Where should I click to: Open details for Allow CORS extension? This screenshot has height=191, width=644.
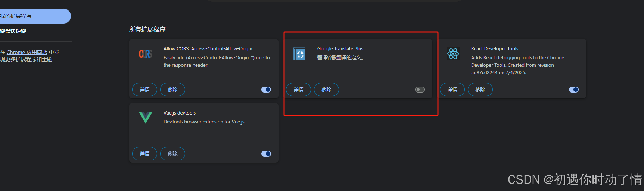pyautogui.click(x=145, y=90)
